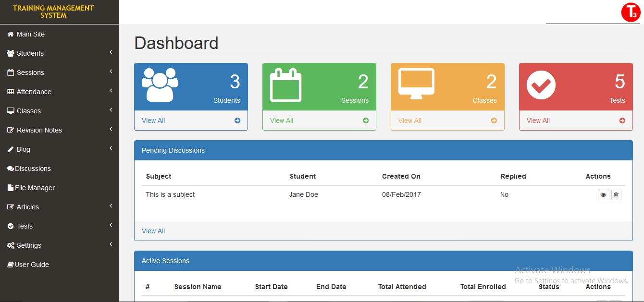Image resolution: width=644 pixels, height=302 pixels.
Task: Expand the Articles submenu chevron
Action: click(x=111, y=206)
